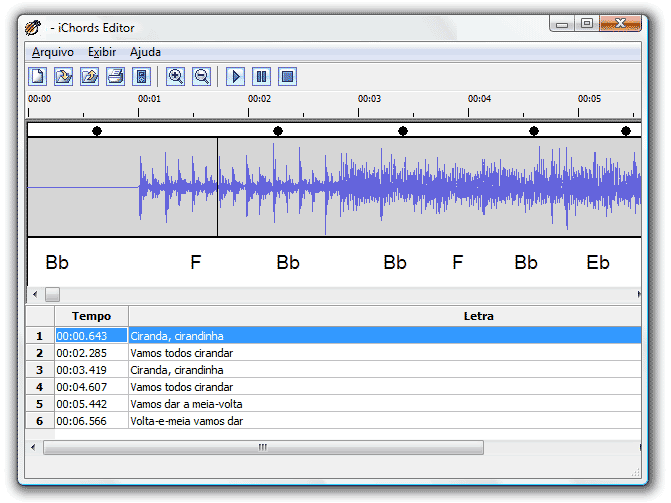Click the 00:01 mark on the time ruler
This screenshot has width=671, height=503.
point(149,99)
